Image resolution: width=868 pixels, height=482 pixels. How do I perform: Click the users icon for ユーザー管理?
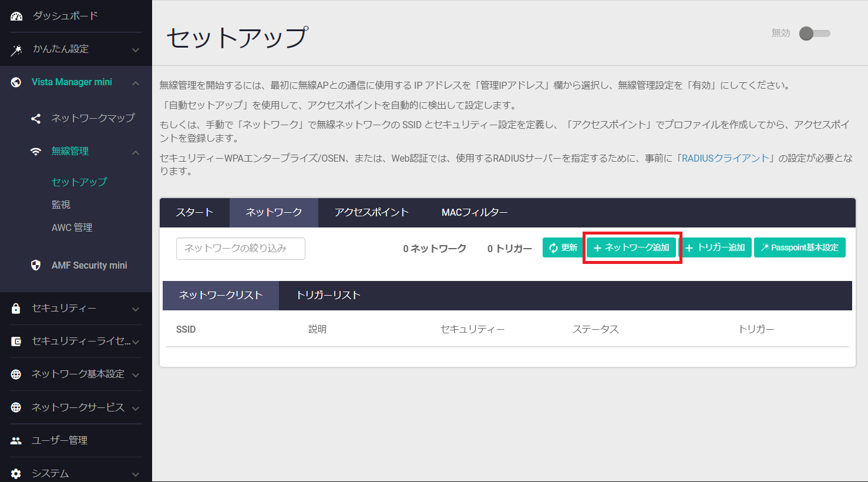click(16, 440)
